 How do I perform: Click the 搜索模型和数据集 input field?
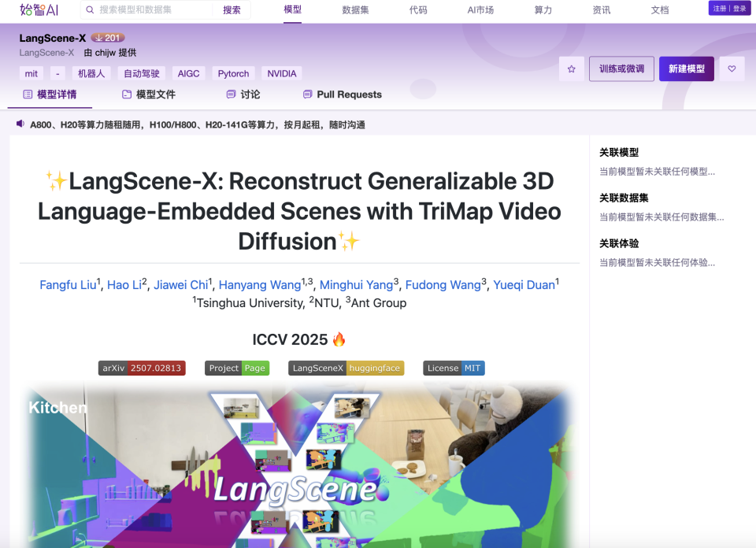pos(150,9)
